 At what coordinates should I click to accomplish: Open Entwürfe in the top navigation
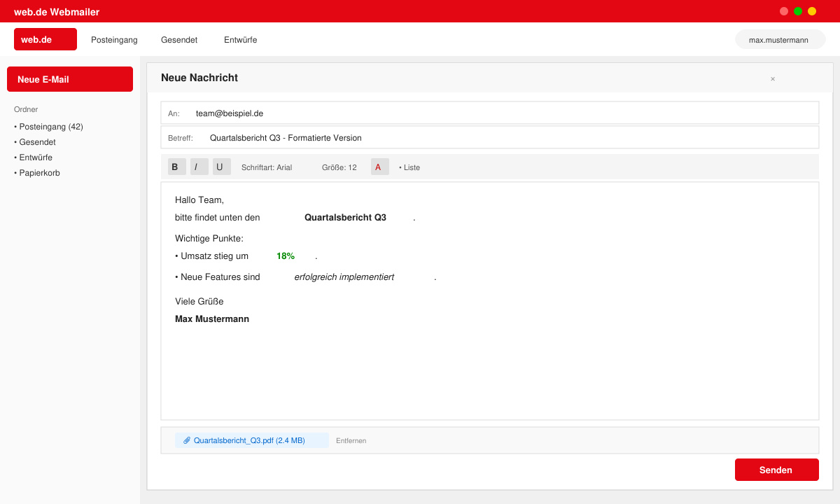coord(241,40)
